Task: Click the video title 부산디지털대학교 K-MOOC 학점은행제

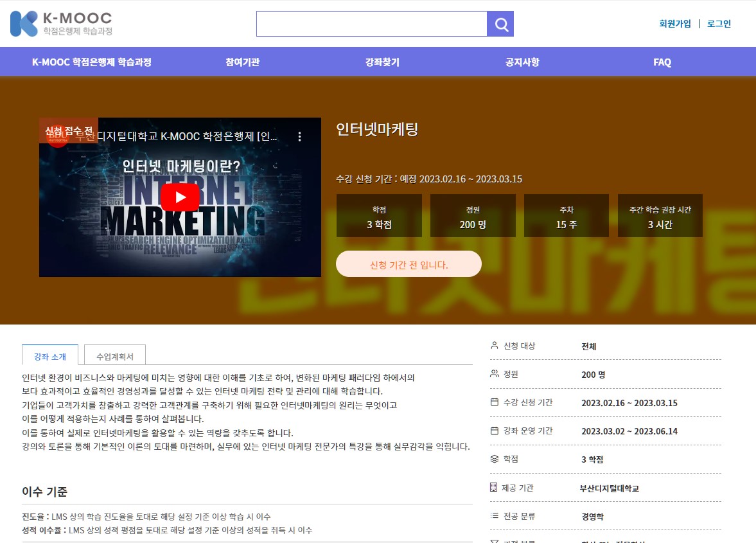Action: [x=176, y=136]
